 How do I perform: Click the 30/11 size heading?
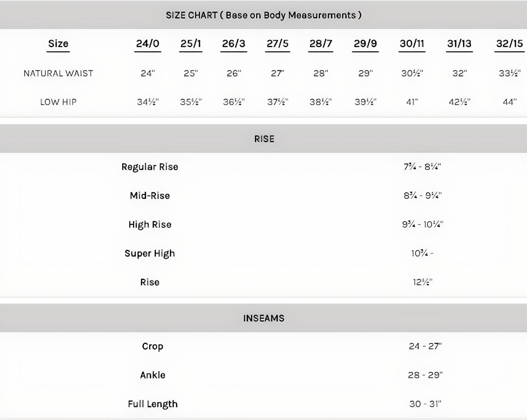click(x=412, y=44)
